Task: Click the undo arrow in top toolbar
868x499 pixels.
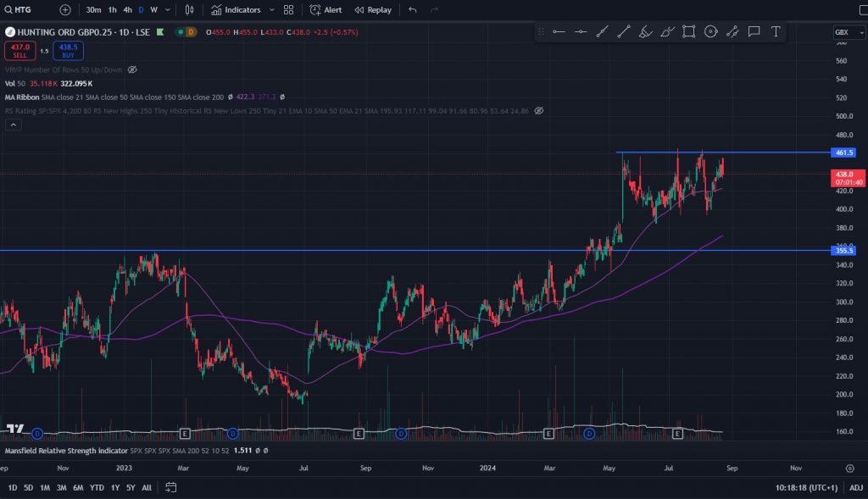Action: (413, 10)
